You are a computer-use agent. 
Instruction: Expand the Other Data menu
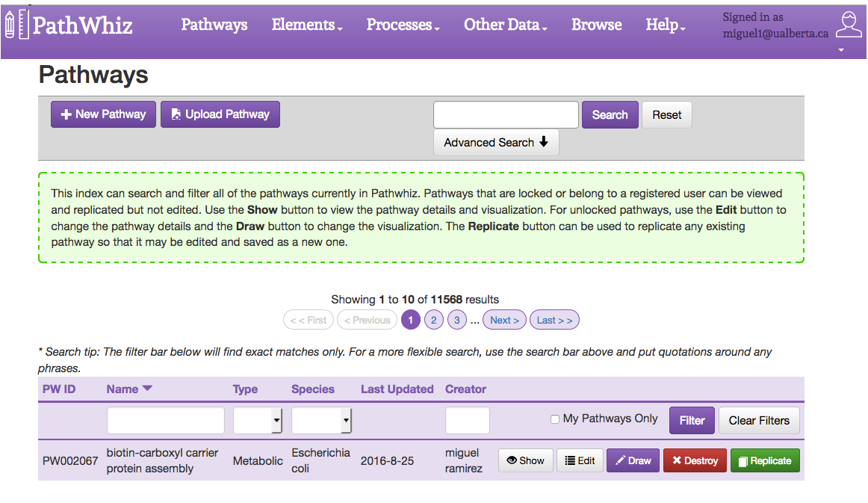click(x=506, y=25)
